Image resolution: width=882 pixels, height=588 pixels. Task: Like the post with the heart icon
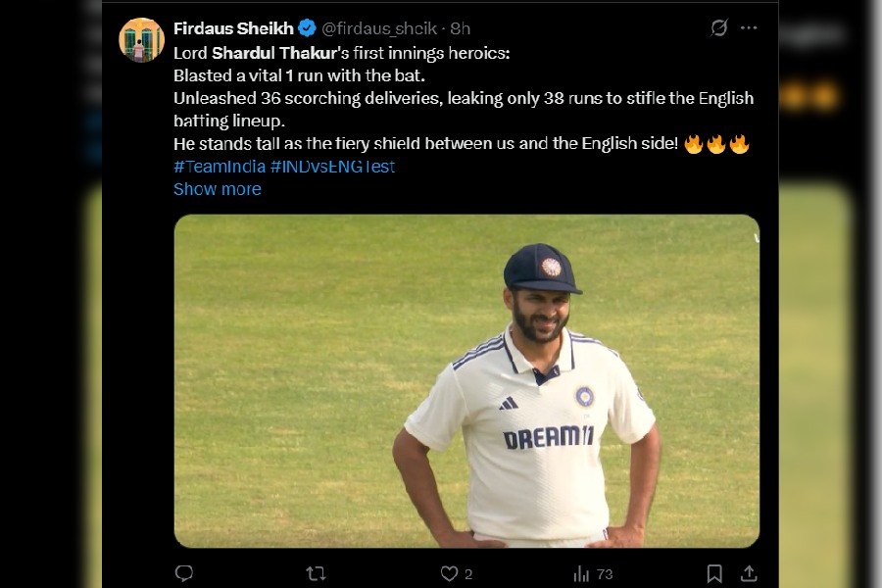coord(449,573)
